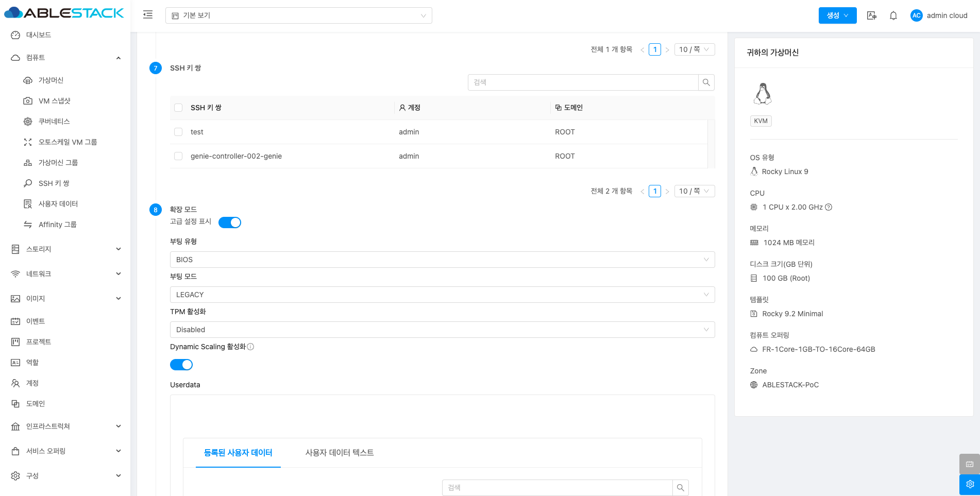The image size is (980, 496).
Task: Click the CPU help question icon
Action: coord(829,207)
